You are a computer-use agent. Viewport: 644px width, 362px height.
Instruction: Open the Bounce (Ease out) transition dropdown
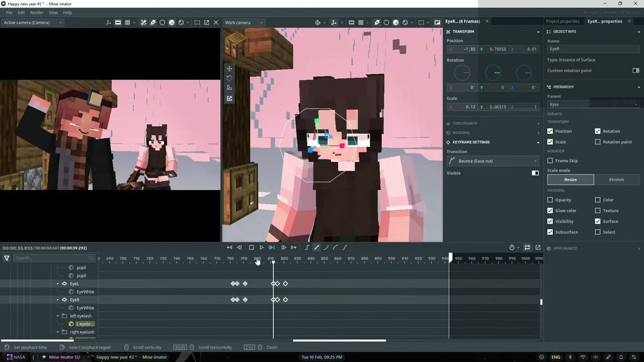click(493, 161)
